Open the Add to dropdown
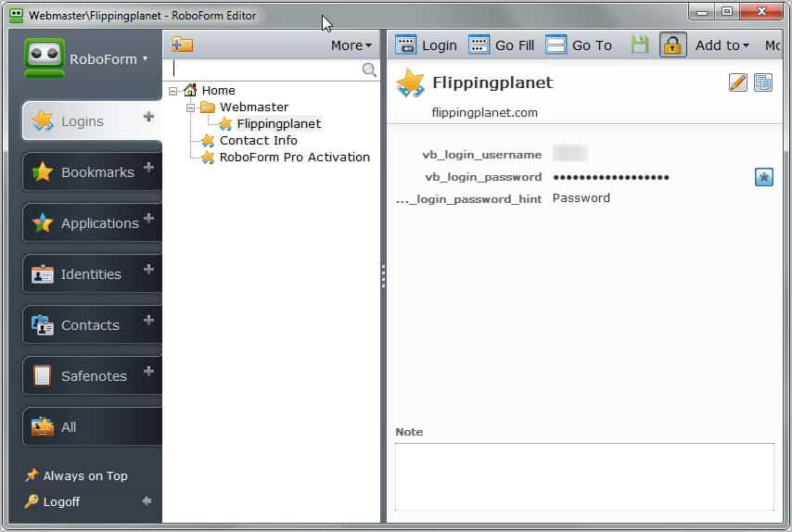The height and width of the screenshot is (532, 792). tap(722, 45)
